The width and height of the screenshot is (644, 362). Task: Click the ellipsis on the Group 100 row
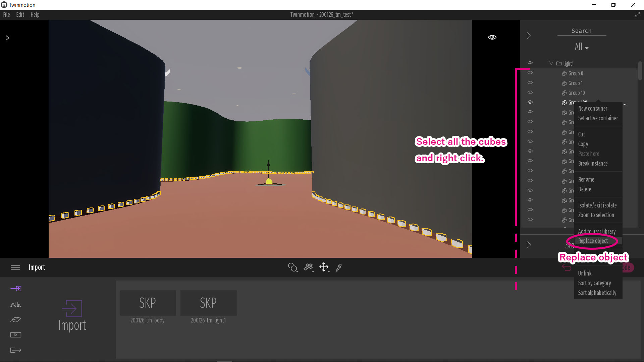(x=625, y=104)
